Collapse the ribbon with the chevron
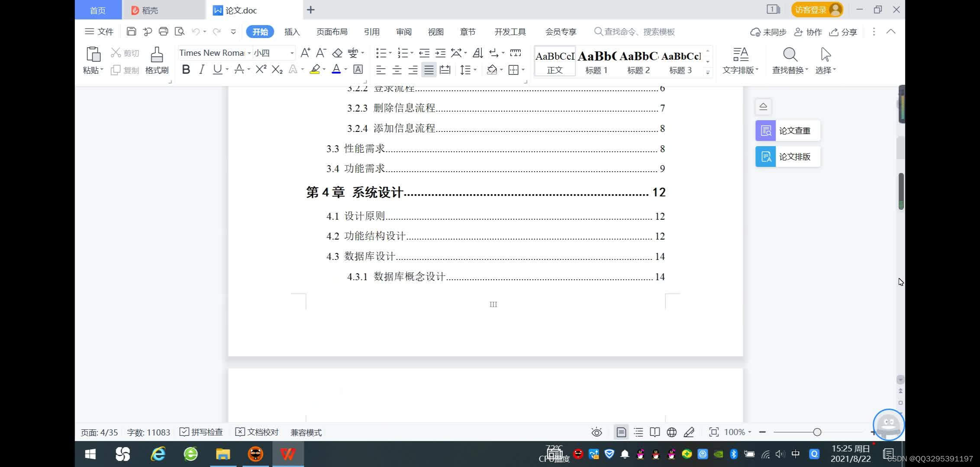The height and width of the screenshot is (467, 980). pos(891,32)
